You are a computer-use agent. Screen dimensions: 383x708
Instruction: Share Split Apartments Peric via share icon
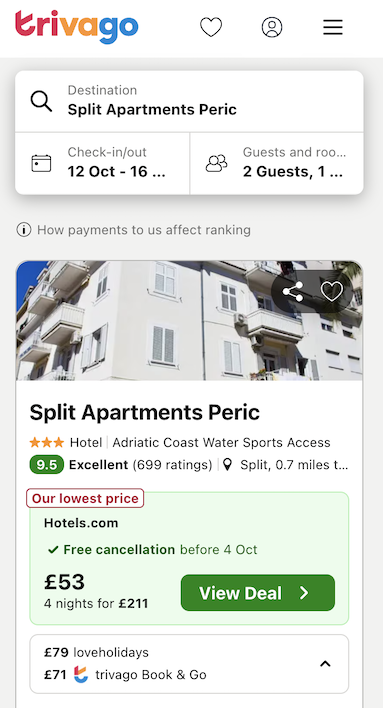tap(293, 292)
